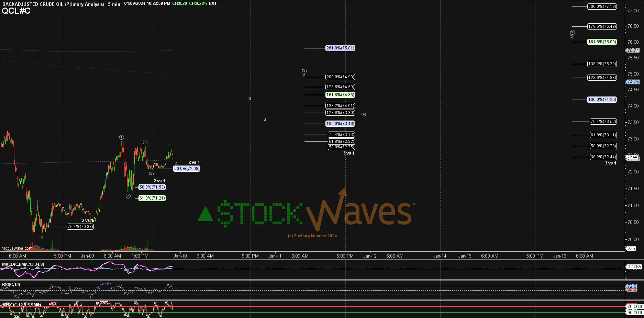Select the 76.4%(70.37) retracement label
The width and height of the screenshot is (644, 318).
point(80,227)
